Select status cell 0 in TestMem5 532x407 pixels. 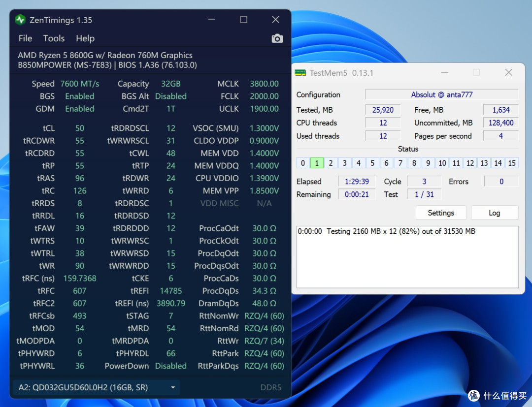[x=303, y=163]
